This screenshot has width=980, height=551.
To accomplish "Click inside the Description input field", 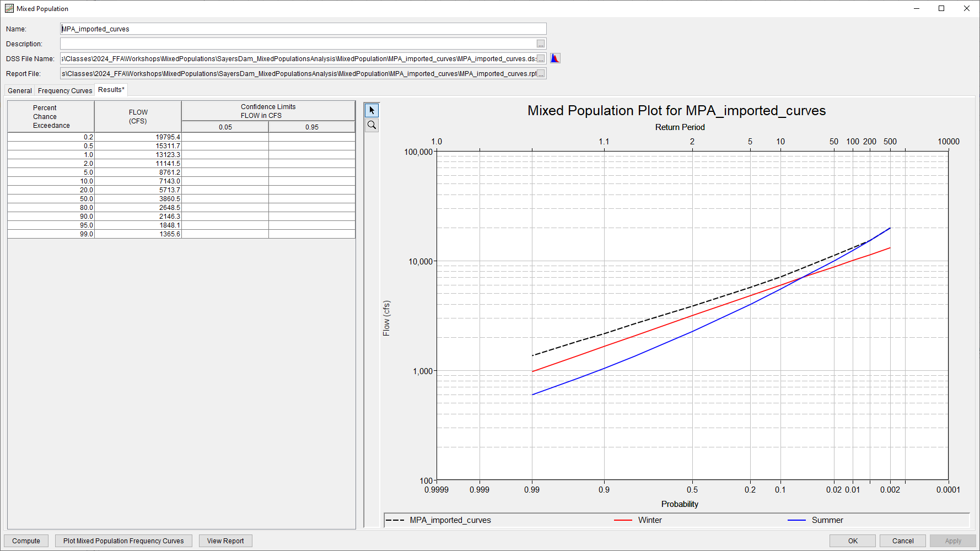I will click(x=298, y=44).
